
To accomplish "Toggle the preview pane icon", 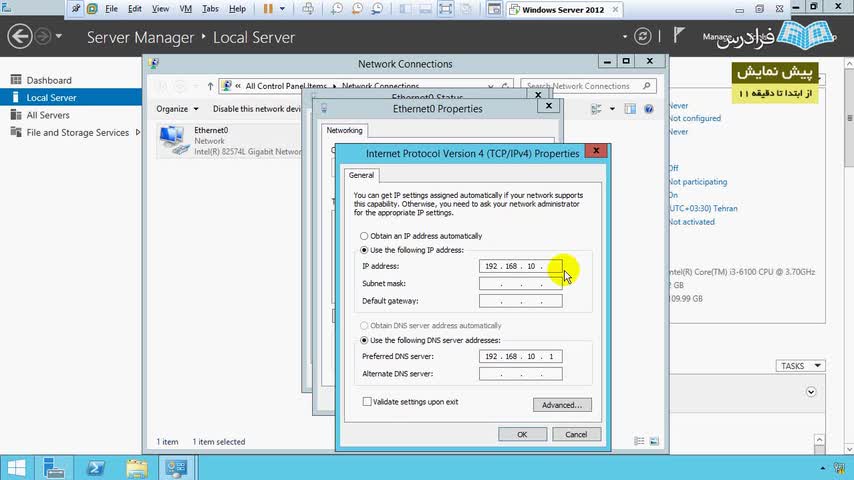I will tap(630, 109).
